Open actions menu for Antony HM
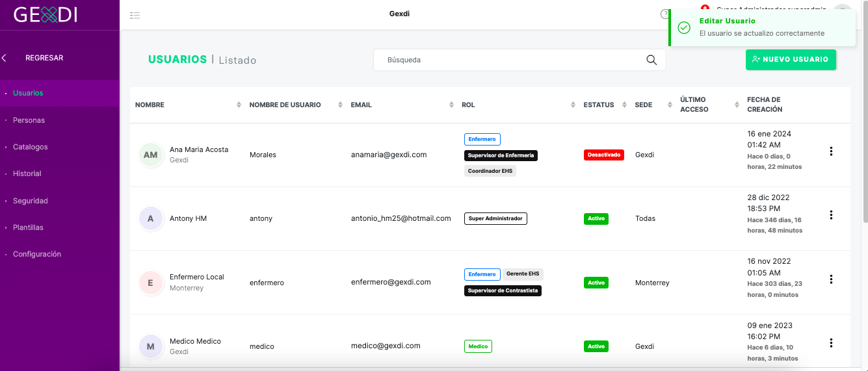 click(831, 215)
